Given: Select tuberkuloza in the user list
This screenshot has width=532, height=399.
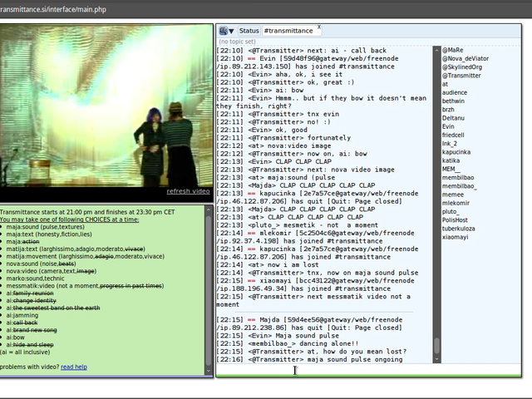Looking at the screenshot, I should (x=458, y=229).
